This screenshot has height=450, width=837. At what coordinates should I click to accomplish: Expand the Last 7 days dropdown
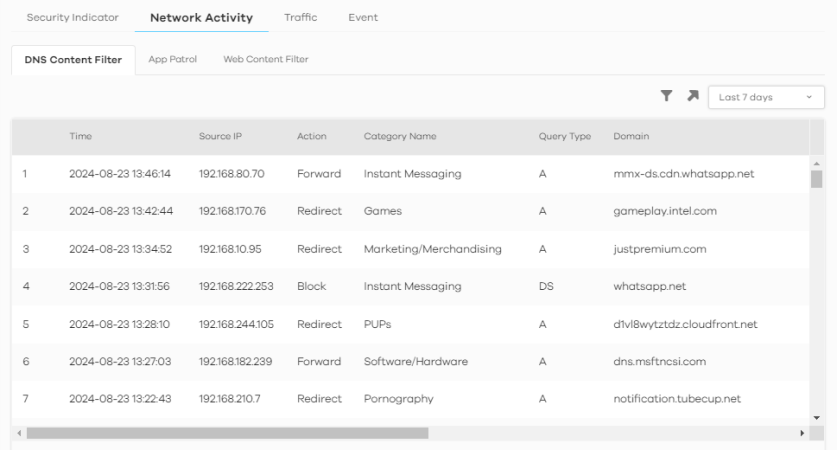(765, 97)
